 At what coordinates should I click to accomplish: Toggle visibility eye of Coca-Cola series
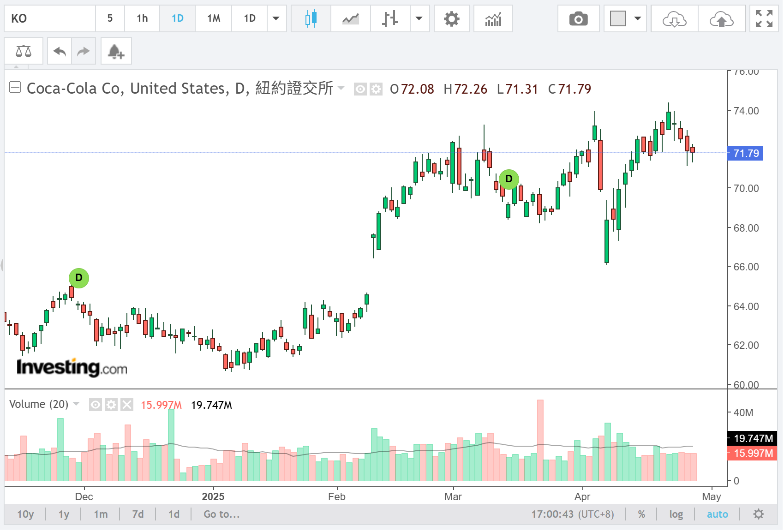pos(360,89)
